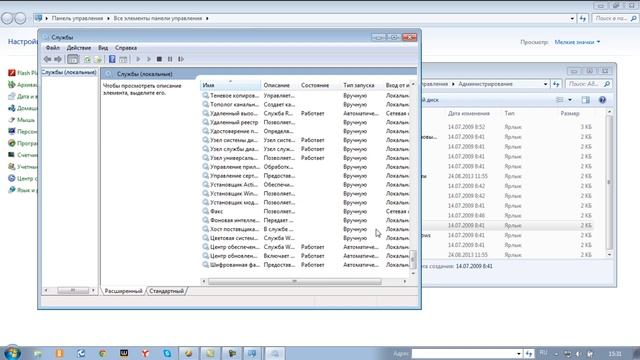Image resolution: width=640 pixels, height=360 pixels.
Task: Click the help icon in Администрирование window
Action: 602,100
